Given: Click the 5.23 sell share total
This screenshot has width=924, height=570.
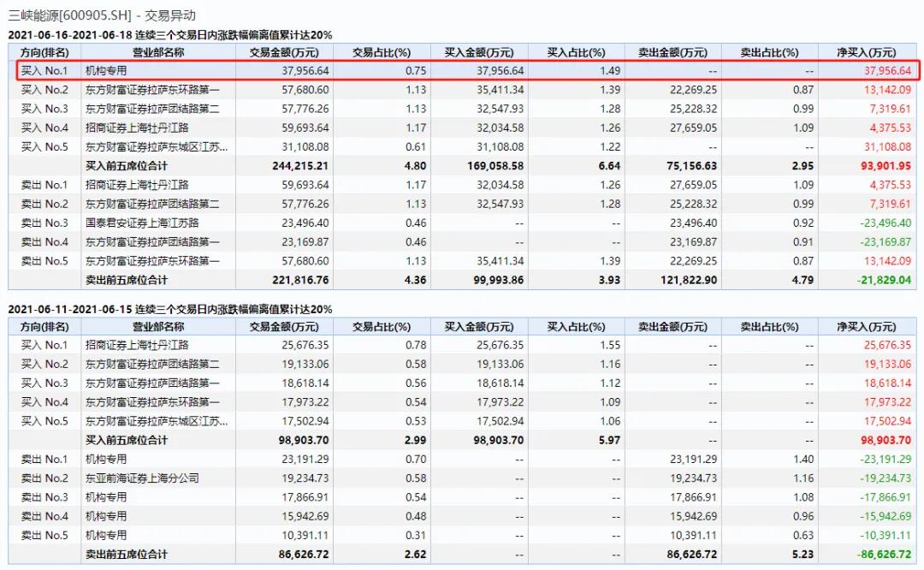Looking at the screenshot, I should tap(803, 554).
